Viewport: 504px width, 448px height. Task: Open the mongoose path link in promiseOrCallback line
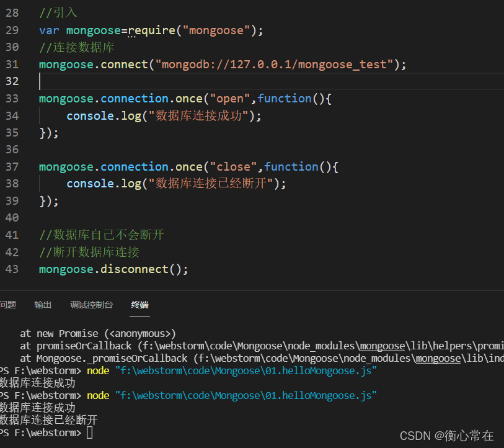382,346
